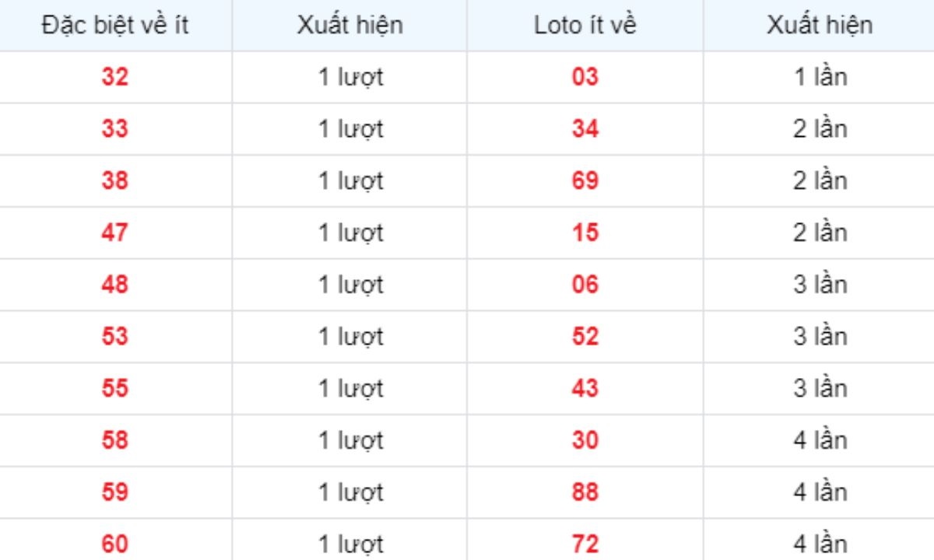Select loto number 69
Screen dimensions: 934x560
(x=585, y=181)
